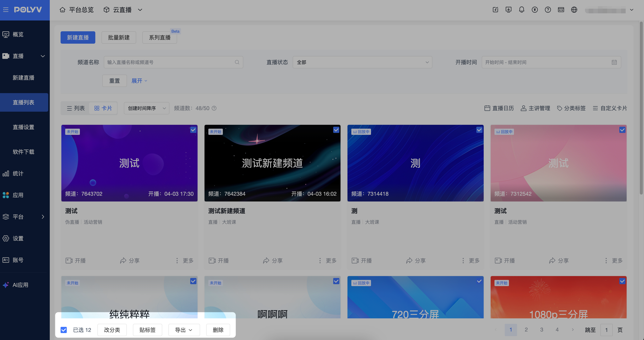
Task: Toggle the 已选 12 select-all checkbox
Action: (64, 330)
